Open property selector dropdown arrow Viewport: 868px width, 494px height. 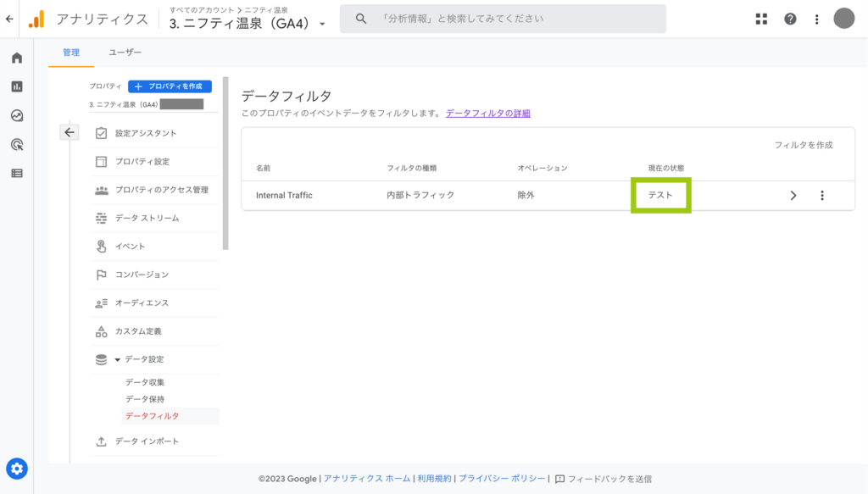(322, 25)
